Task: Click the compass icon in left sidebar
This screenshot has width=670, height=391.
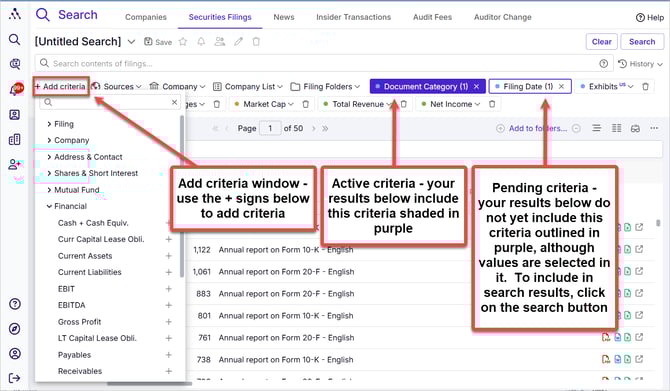Action: tap(15, 329)
